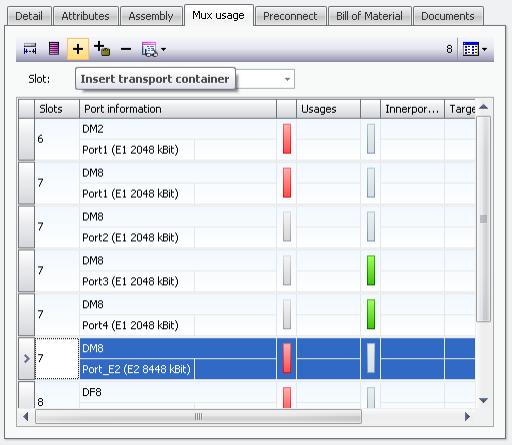The width and height of the screenshot is (512, 445).
Task: Switch to the Attributes tab
Action: point(85,16)
